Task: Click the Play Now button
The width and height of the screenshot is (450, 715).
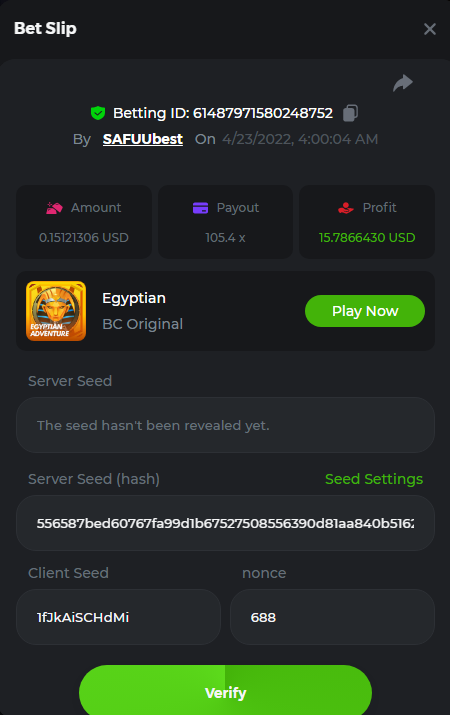Action: (365, 311)
